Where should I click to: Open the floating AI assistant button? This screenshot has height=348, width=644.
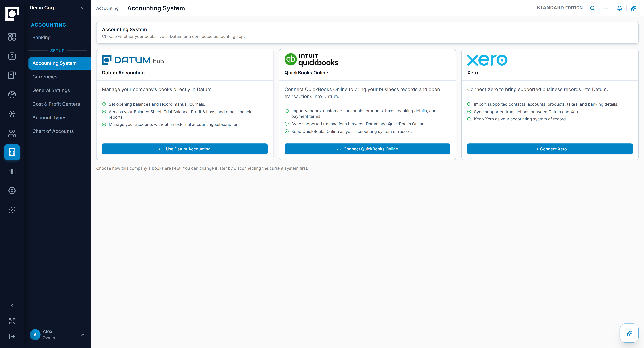pyautogui.click(x=629, y=333)
